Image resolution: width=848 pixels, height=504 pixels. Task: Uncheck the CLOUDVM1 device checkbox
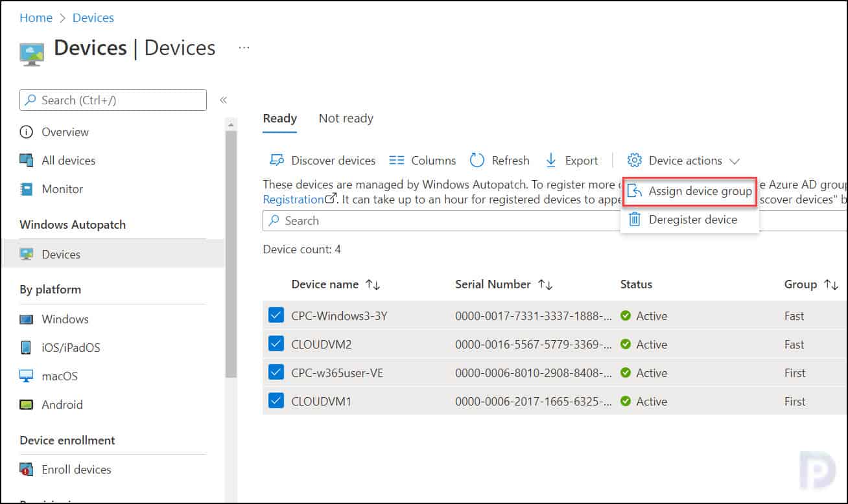(276, 402)
